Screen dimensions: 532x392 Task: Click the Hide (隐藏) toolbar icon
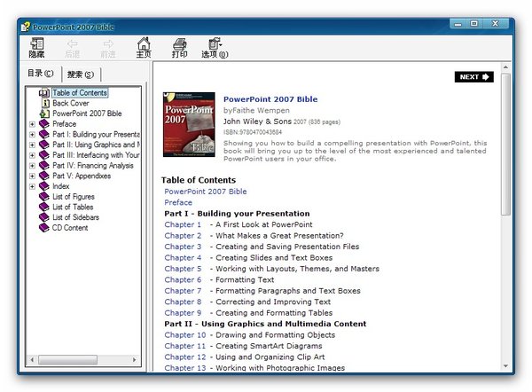(36, 48)
